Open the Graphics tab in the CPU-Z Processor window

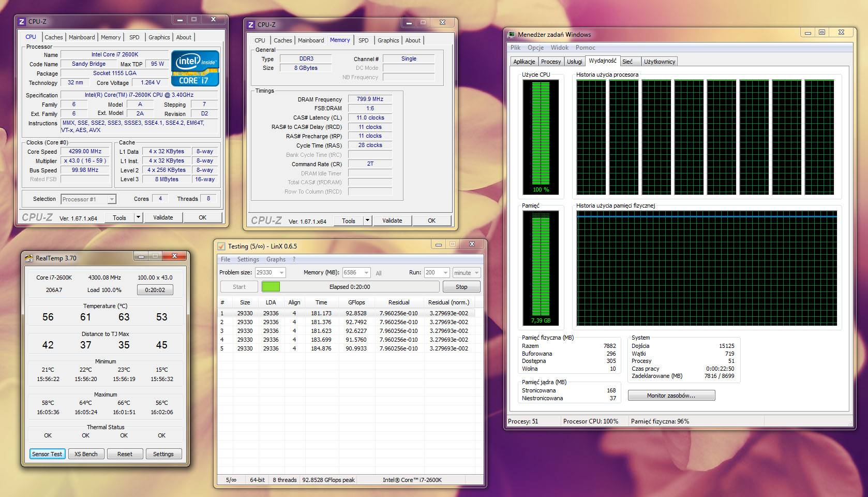tap(159, 37)
